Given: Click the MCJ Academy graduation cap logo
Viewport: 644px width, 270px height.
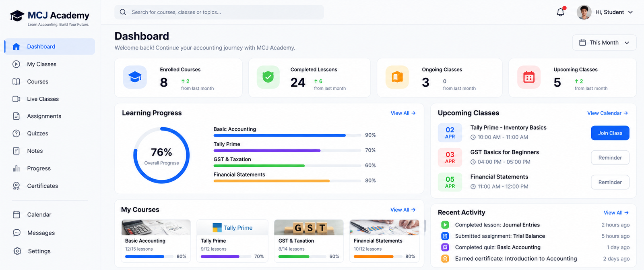Looking at the screenshot, I should 17,16.
